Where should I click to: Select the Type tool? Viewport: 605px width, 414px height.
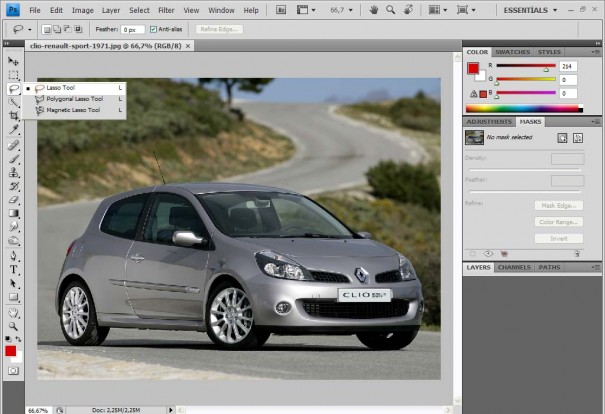click(x=14, y=270)
